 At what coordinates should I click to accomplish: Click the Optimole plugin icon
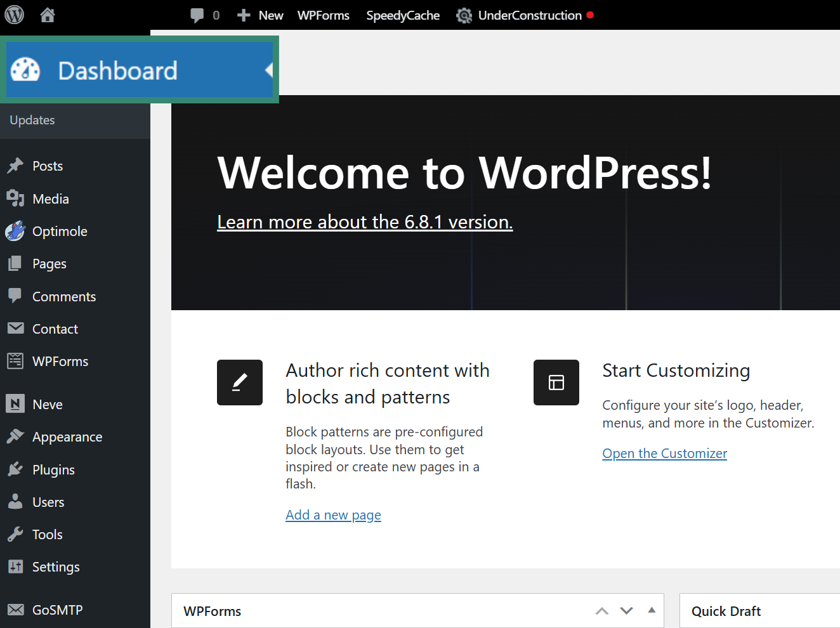[15, 231]
